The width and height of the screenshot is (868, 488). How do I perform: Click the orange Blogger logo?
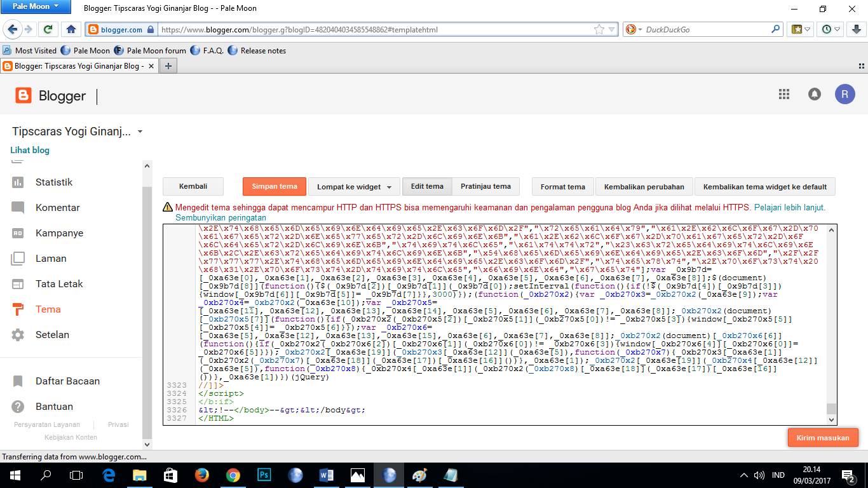coord(24,95)
